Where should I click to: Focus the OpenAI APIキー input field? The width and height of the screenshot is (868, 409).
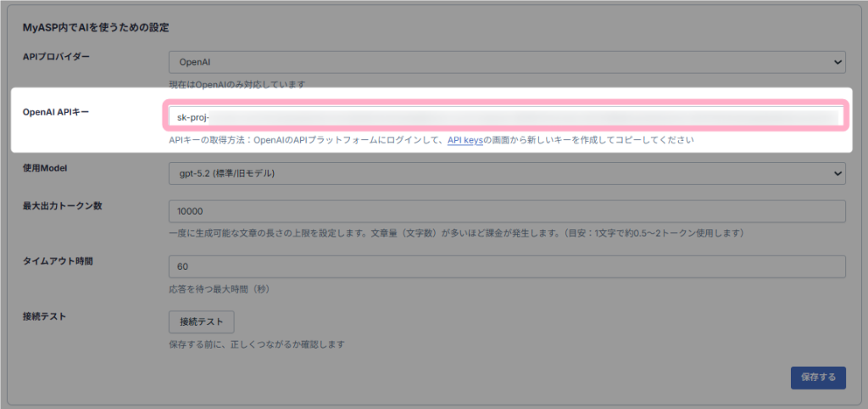point(506,116)
